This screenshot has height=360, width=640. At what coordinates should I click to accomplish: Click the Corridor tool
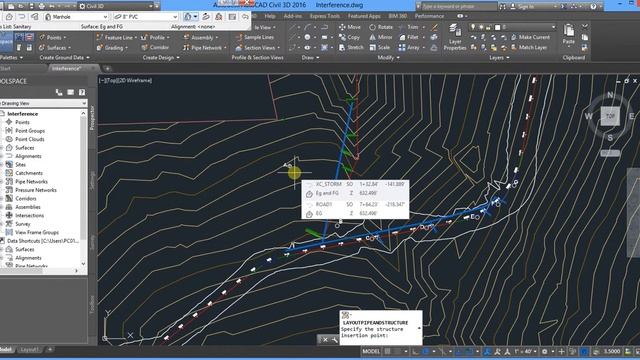click(155, 47)
